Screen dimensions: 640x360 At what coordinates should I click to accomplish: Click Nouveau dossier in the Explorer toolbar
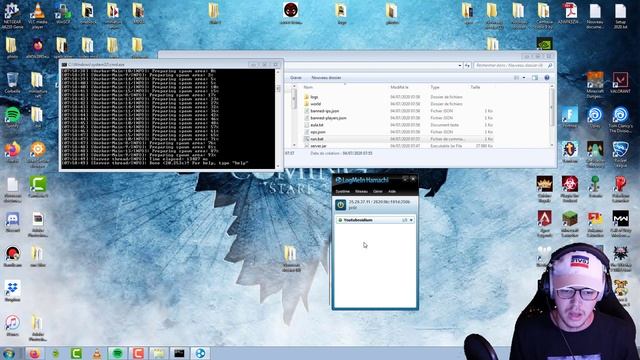[326, 78]
